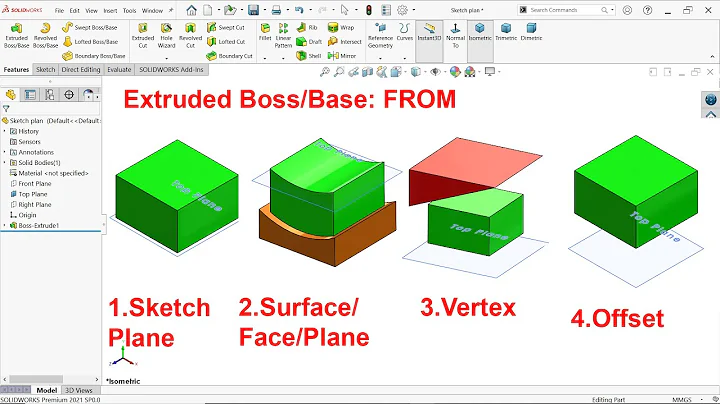Image resolution: width=720 pixels, height=404 pixels.
Task: Open the View menu
Action: coord(91,10)
